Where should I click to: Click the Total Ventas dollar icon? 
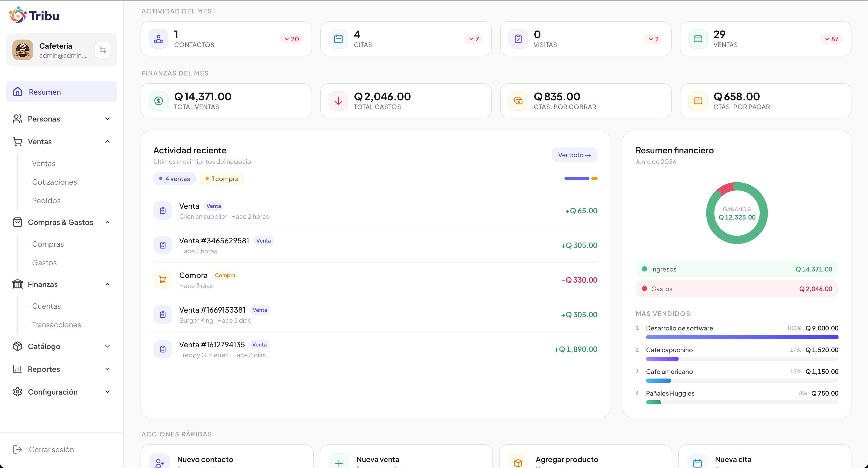point(158,101)
